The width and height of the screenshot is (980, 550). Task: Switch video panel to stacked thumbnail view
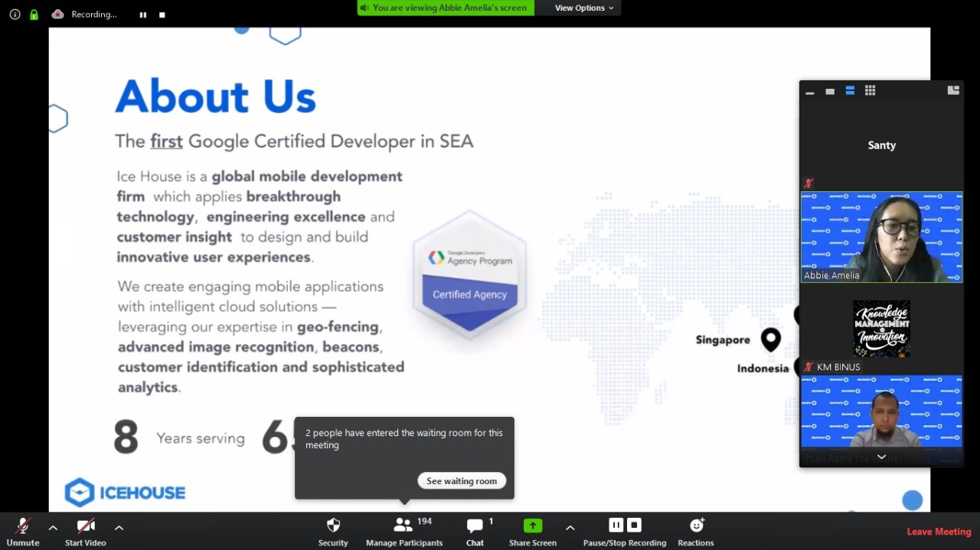pyautogui.click(x=850, y=91)
